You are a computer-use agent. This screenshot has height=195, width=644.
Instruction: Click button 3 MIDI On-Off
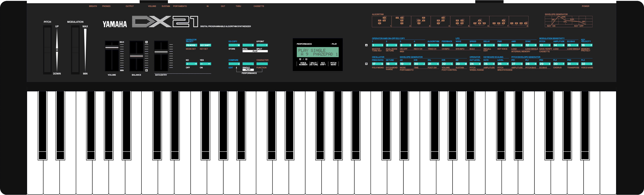click(405, 45)
